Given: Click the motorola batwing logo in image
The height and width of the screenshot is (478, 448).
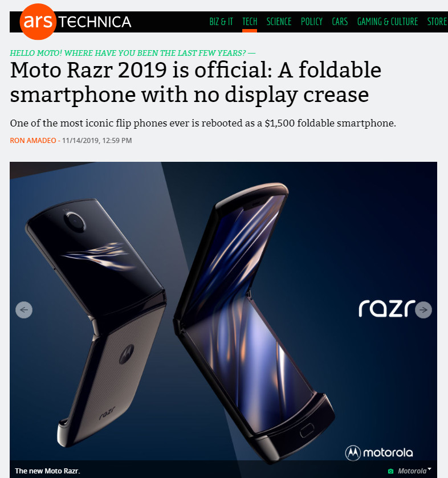Looking at the screenshot, I should click(x=353, y=453).
